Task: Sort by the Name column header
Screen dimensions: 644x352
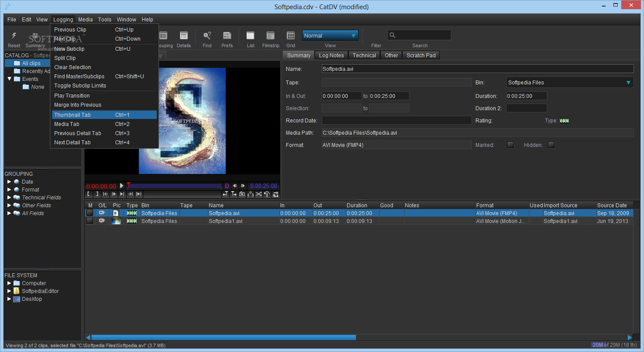Action: [243, 205]
